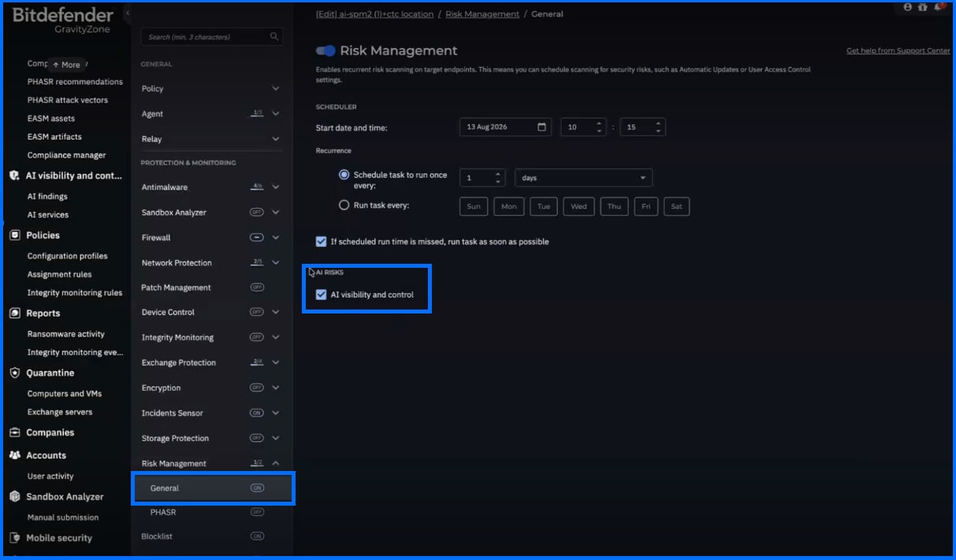Select Schedule task to run once every
The image size is (956, 560).
pos(344,175)
